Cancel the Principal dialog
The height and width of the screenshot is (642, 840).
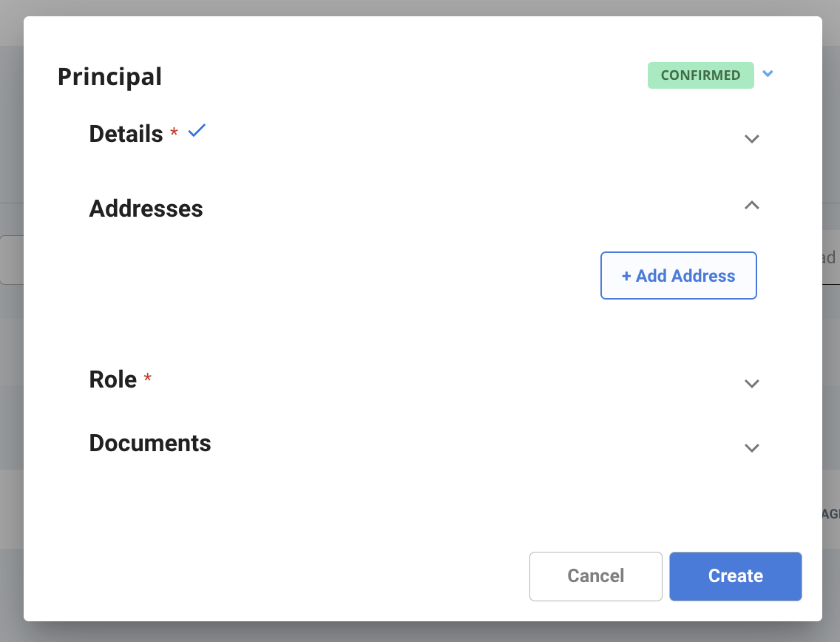click(x=596, y=576)
